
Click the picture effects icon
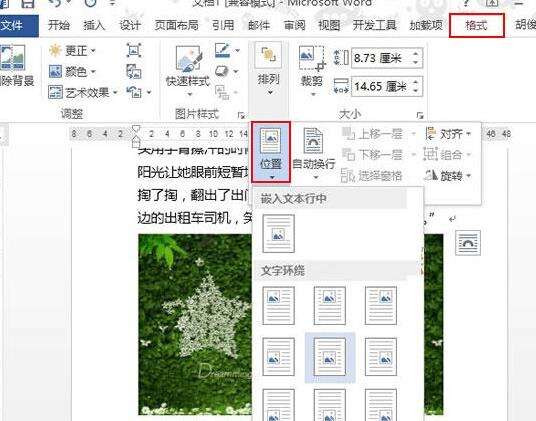point(222,71)
